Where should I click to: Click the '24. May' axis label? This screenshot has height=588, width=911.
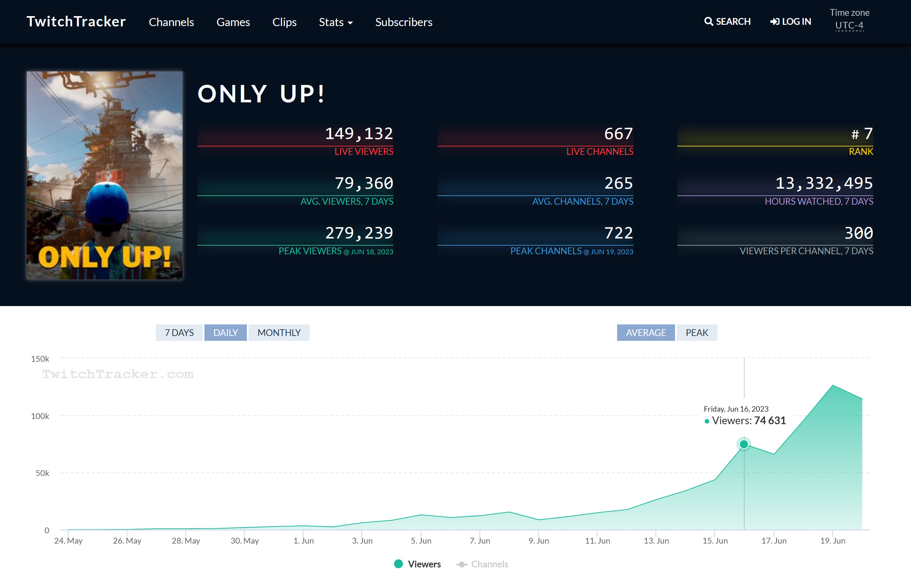[x=68, y=541]
